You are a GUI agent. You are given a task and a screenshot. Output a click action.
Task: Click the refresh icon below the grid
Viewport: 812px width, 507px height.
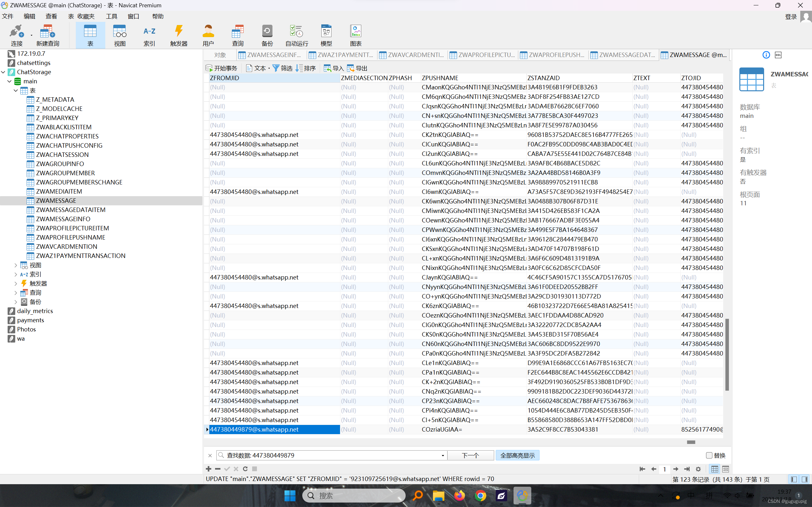click(245, 469)
